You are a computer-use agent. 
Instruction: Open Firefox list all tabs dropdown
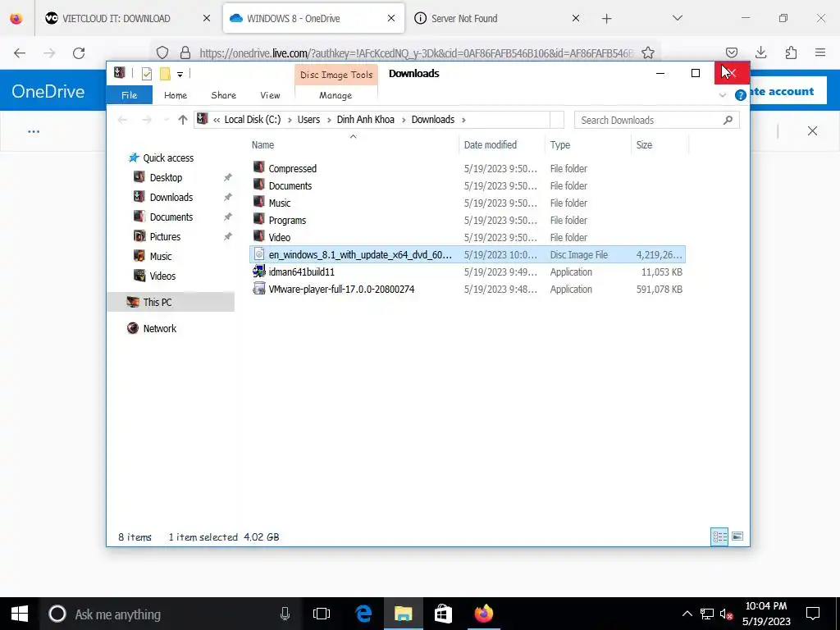point(678,18)
